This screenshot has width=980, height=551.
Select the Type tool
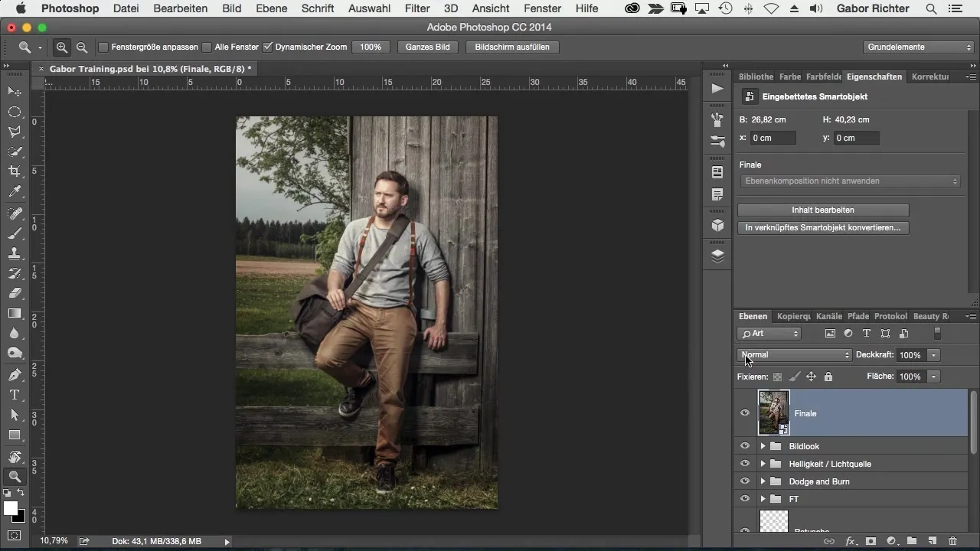15,395
